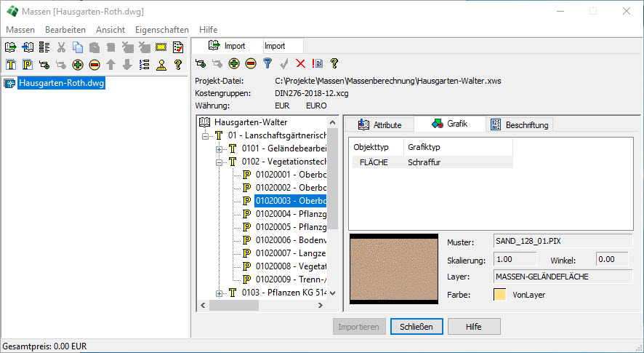644x353 pixels.
Task: Click the stamp icon in left toolbar
Action: (x=161, y=65)
